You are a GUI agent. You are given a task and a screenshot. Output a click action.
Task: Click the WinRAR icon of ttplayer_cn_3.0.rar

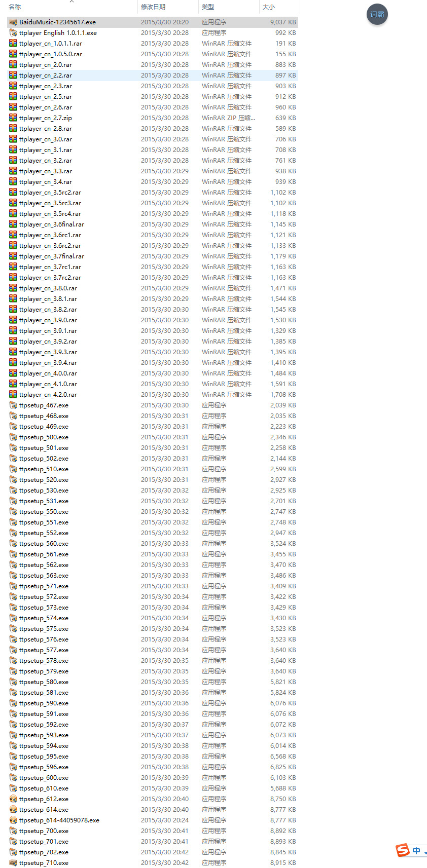13,139
